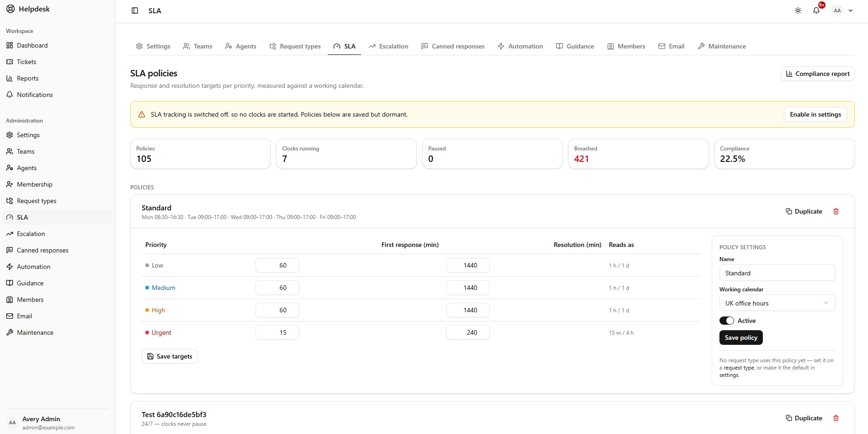Open the Guidance tab
The width and height of the screenshot is (868, 434).
click(x=575, y=46)
